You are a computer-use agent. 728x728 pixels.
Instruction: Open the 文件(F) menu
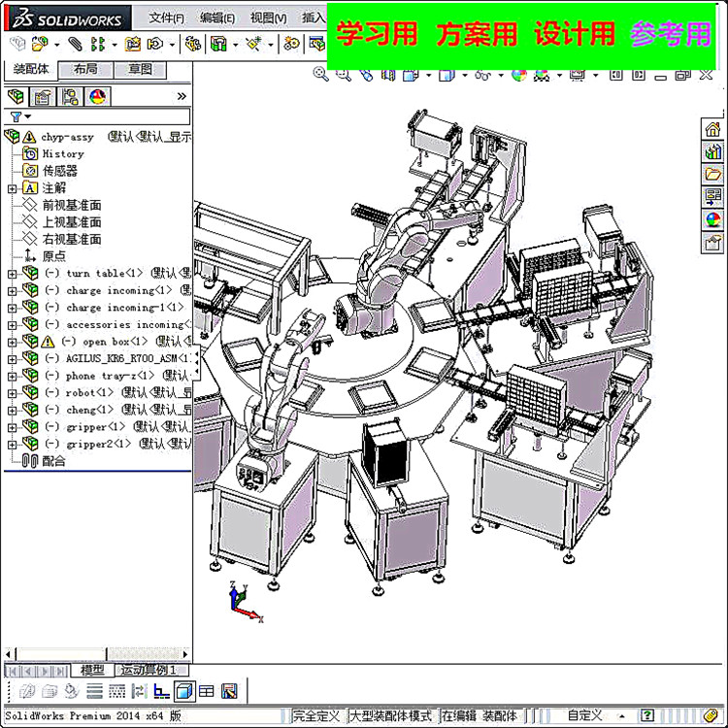[166, 18]
